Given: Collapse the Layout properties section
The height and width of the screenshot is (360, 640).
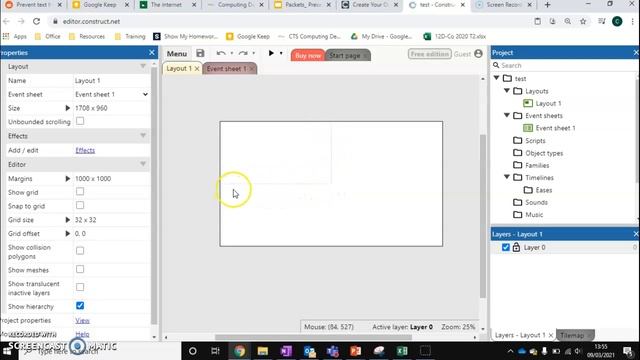Looking at the screenshot, I should coord(143,67).
